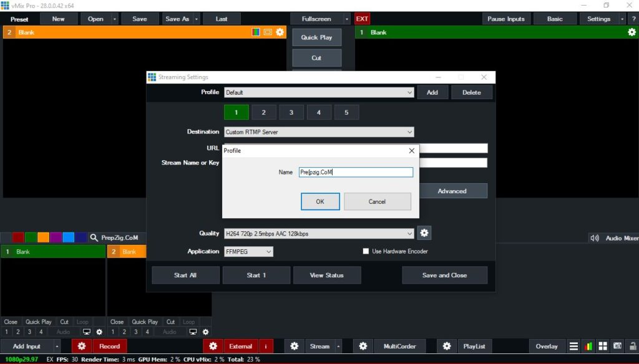Expand the arrow next to Open
This screenshot has width=639, height=364.
(x=115, y=19)
